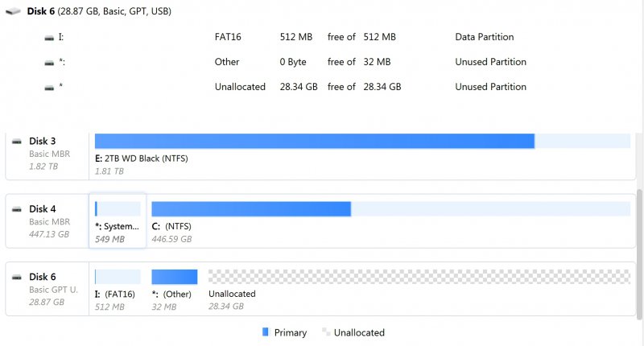Click the Disk 3 drive icon
This screenshot has width=644, height=346.
(x=17, y=141)
